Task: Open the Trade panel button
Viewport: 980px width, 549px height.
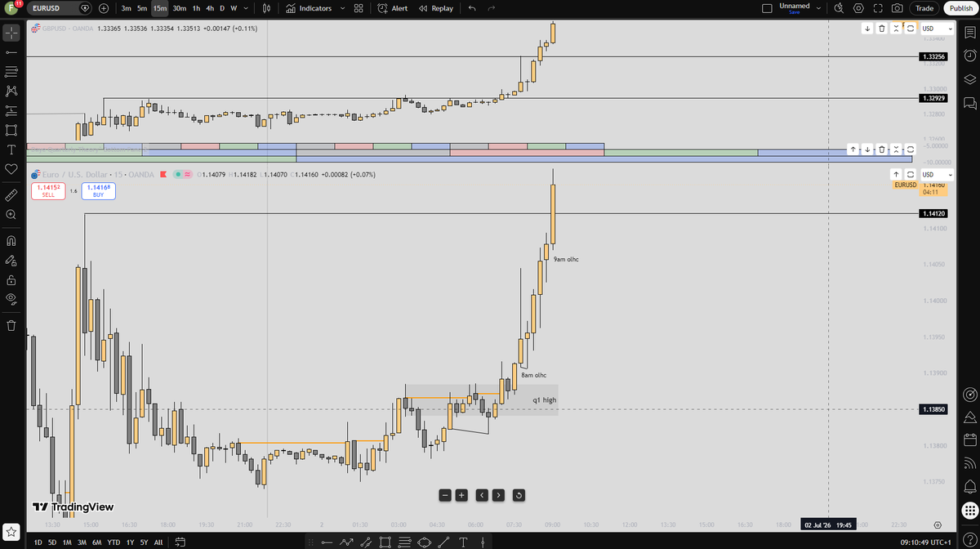Action: point(924,8)
